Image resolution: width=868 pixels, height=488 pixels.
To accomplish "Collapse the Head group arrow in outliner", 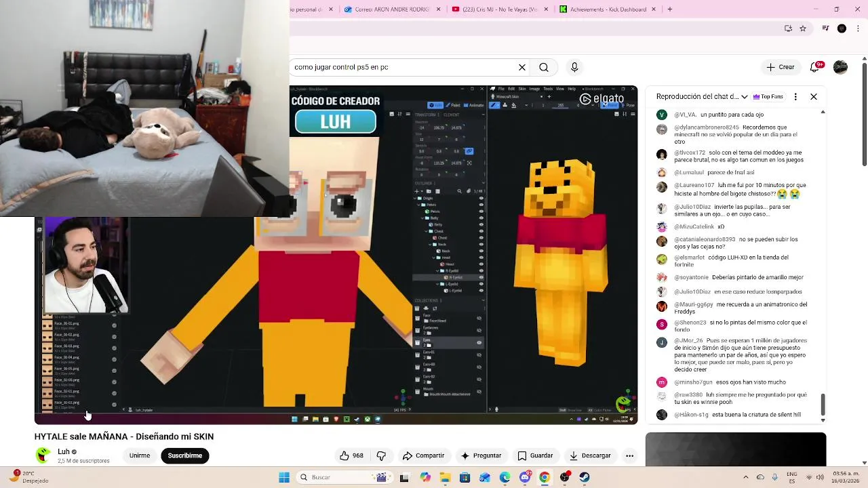I will point(433,258).
